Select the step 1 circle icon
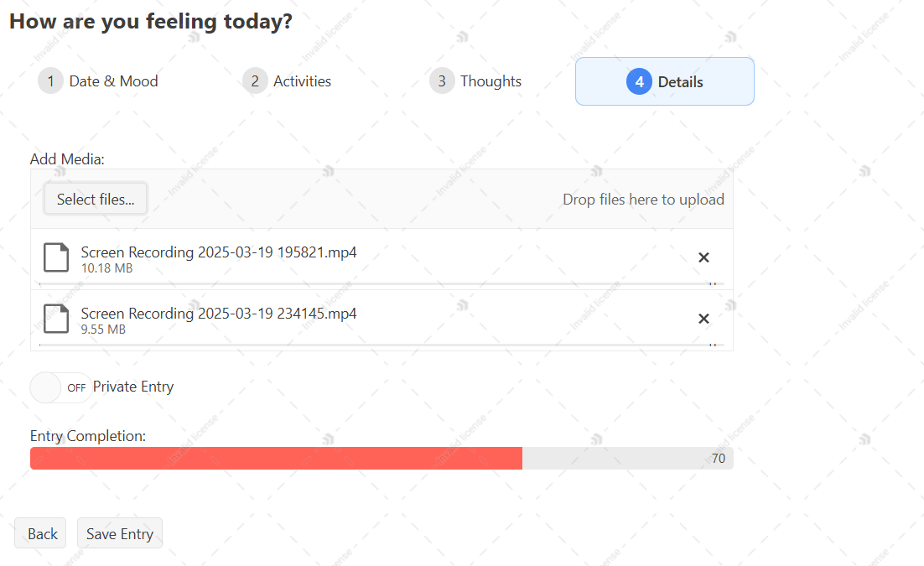Image resolution: width=924 pixels, height=566 pixels. 50,80
